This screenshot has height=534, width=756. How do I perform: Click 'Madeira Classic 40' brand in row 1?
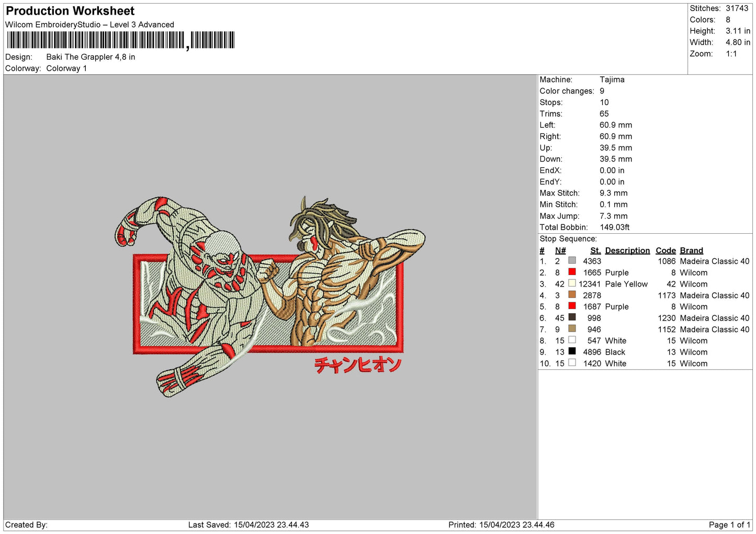(x=715, y=261)
